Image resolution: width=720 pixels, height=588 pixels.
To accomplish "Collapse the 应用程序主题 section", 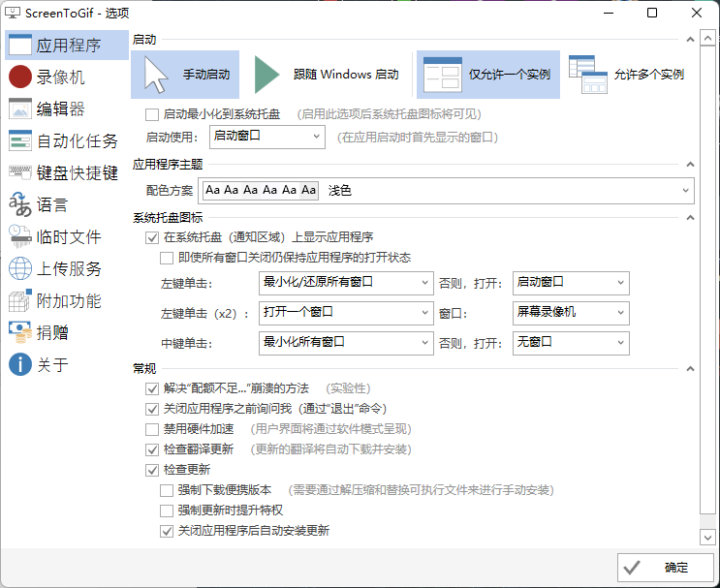I will [x=690, y=165].
